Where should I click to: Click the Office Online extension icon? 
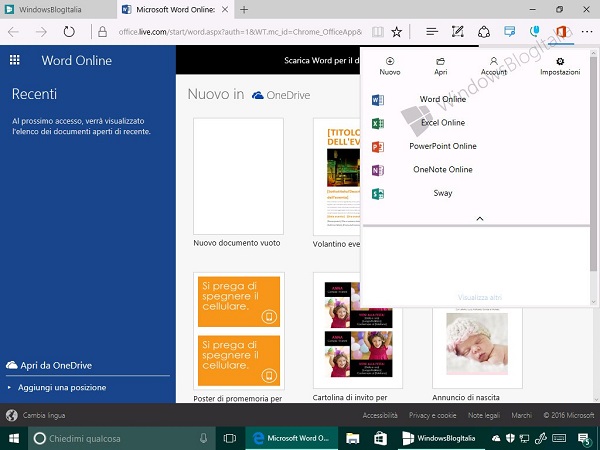pyautogui.click(x=561, y=32)
